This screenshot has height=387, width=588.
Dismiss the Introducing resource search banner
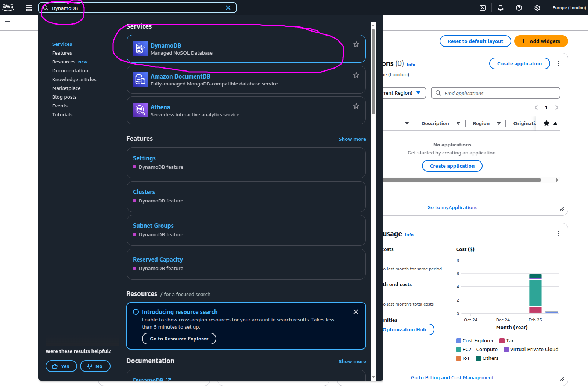click(356, 312)
